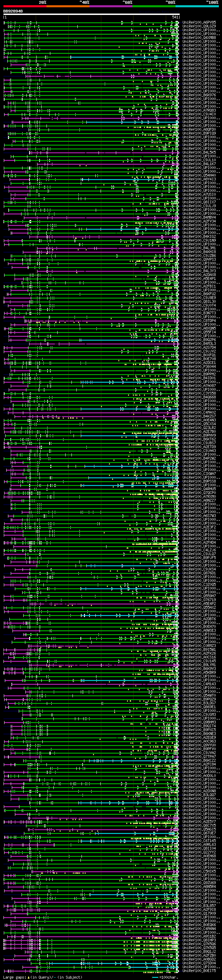The image size is (222, 980).
Task: Select the UniRef100_Q7QCP0 entry
Action: click(199, 493)
